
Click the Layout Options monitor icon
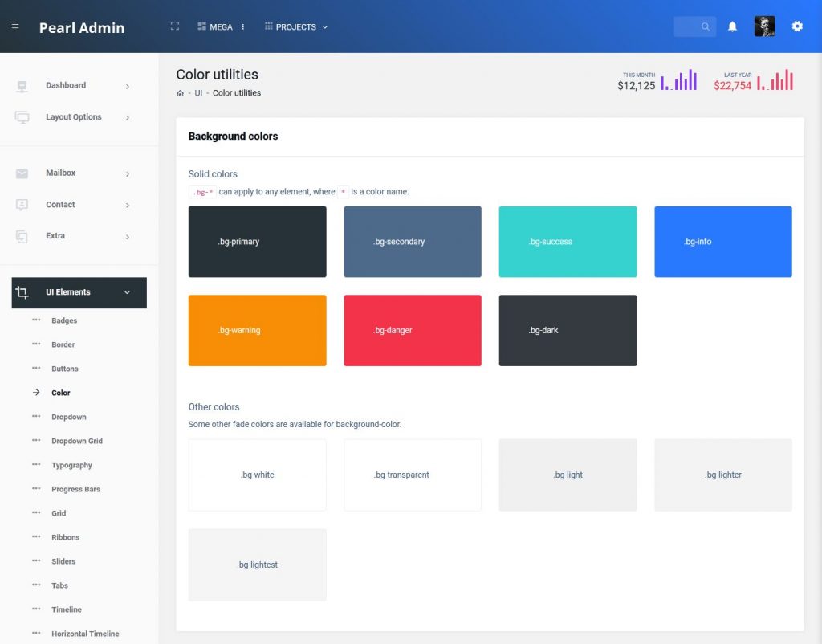coord(22,117)
